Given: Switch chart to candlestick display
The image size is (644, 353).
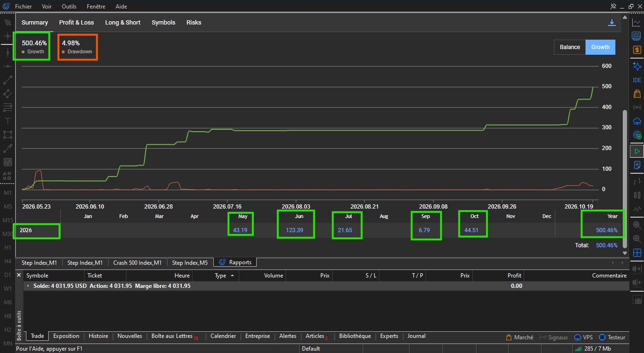Looking at the screenshot, I should pyautogui.click(x=637, y=194).
